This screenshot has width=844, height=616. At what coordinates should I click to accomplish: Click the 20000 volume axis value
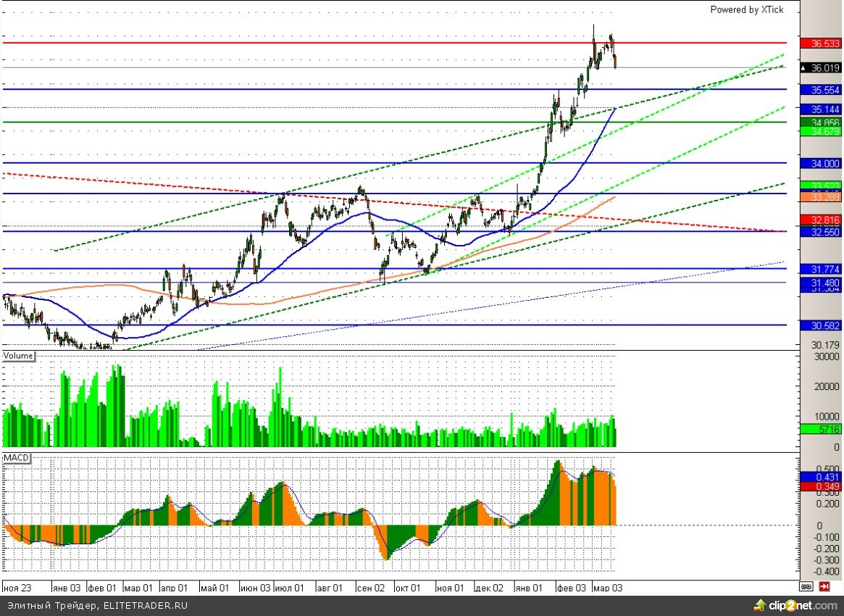[x=827, y=386]
